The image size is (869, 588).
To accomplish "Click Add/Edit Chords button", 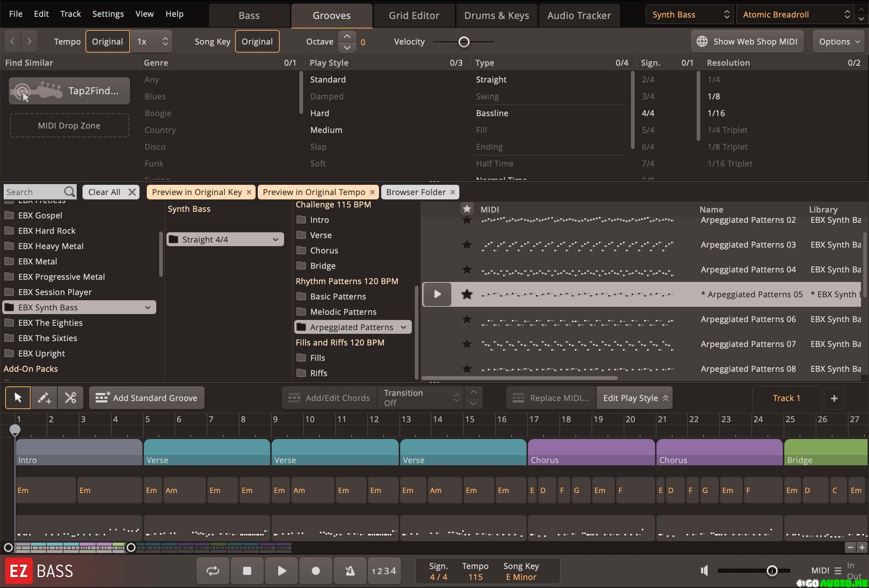I will pyautogui.click(x=329, y=398).
